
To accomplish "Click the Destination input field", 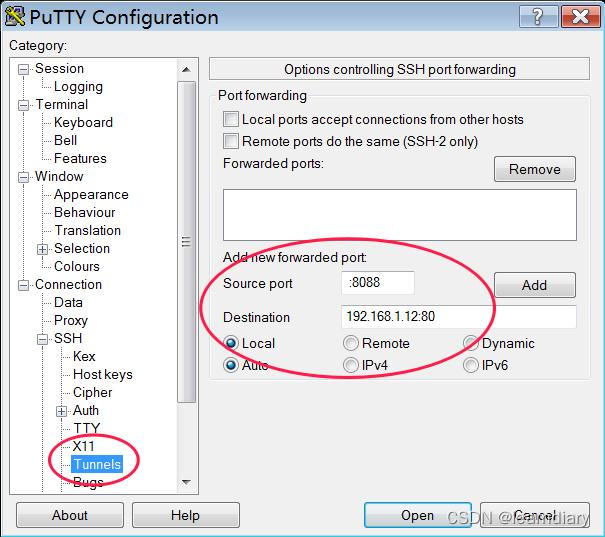I will coord(459,317).
